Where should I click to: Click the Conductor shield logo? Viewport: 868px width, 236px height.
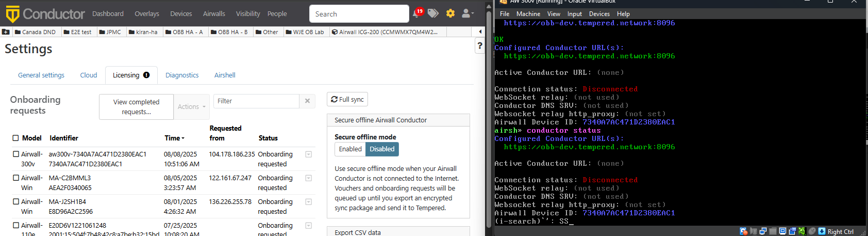coord(12,14)
